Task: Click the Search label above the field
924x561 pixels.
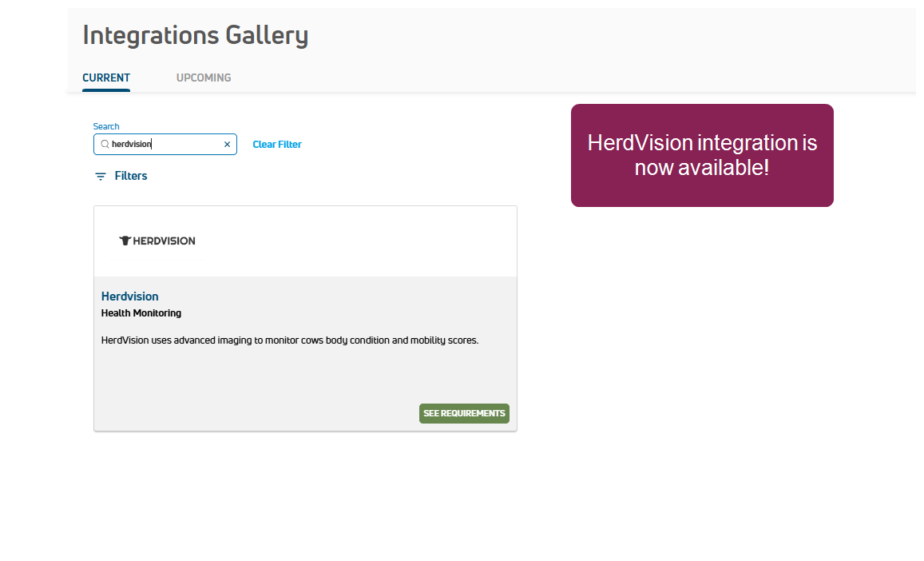Action: coord(106,126)
